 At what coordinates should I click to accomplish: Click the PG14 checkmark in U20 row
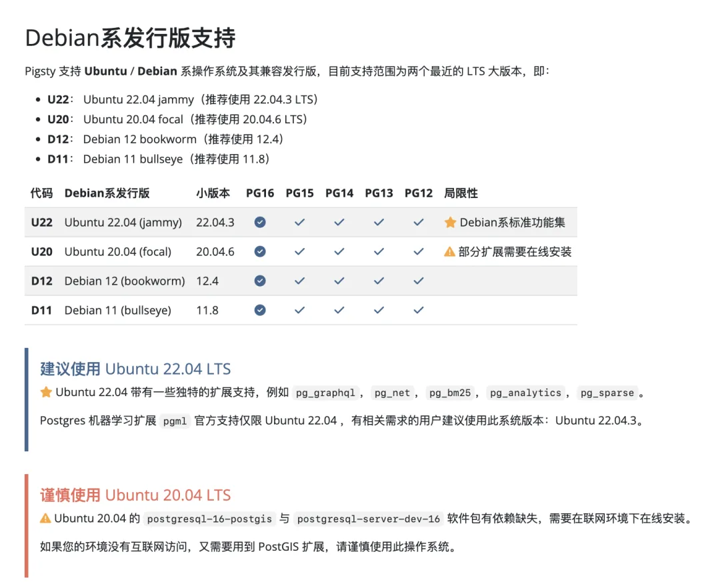click(339, 252)
